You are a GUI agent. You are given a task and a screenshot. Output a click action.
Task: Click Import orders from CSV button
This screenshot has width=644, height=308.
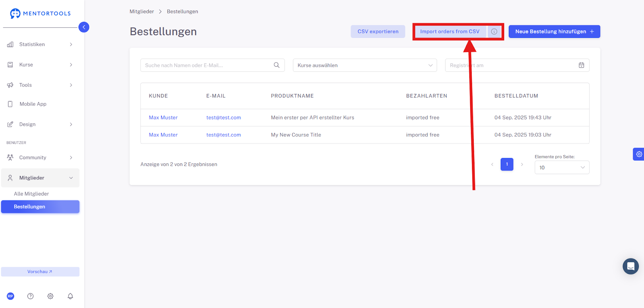pos(450,31)
